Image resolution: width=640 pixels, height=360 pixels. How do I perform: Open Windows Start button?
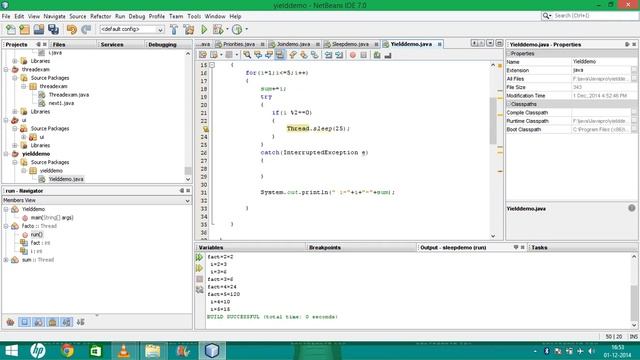[x=12, y=351]
